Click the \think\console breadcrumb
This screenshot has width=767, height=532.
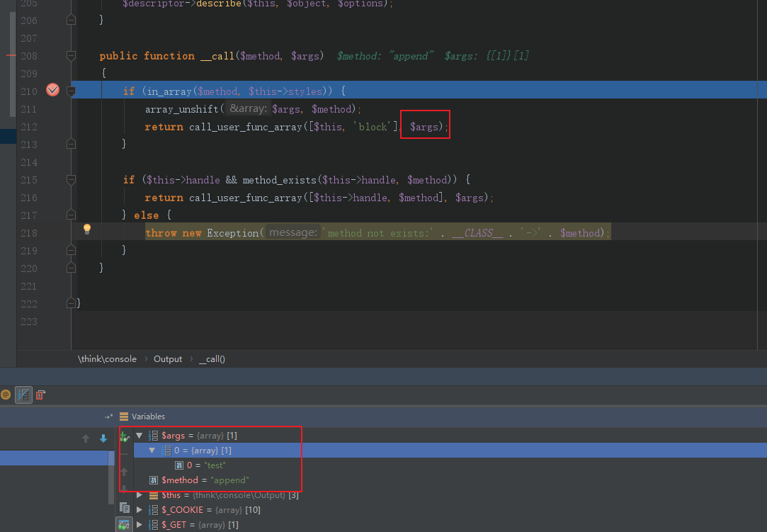point(107,358)
